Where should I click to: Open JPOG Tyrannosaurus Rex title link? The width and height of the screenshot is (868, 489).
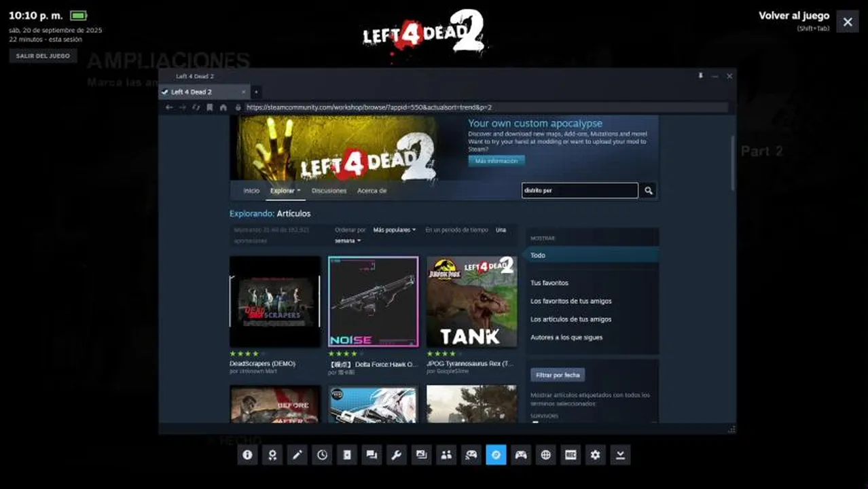tap(470, 364)
